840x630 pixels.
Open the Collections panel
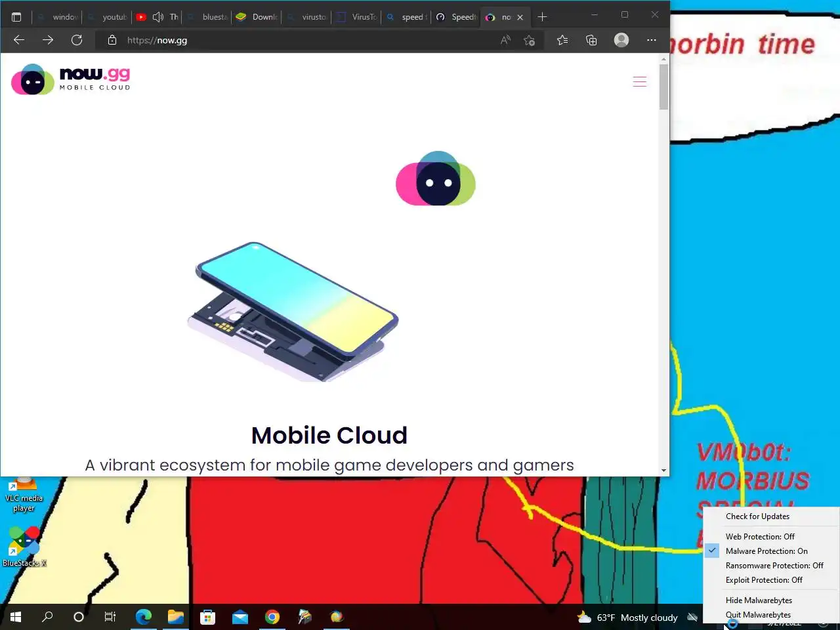click(591, 40)
